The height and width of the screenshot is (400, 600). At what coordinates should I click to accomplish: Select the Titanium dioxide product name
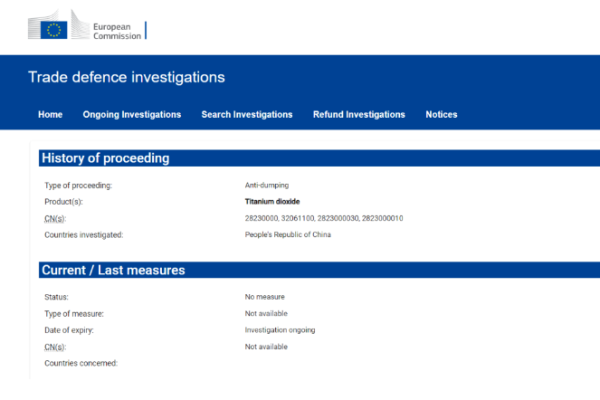click(272, 201)
